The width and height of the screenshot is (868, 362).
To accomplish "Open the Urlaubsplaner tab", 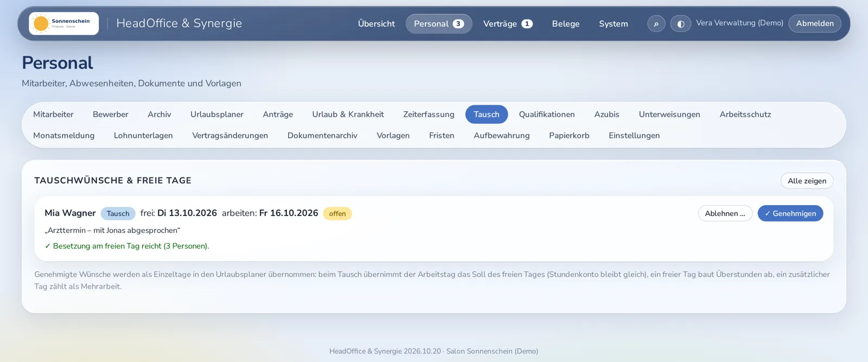I will (217, 115).
